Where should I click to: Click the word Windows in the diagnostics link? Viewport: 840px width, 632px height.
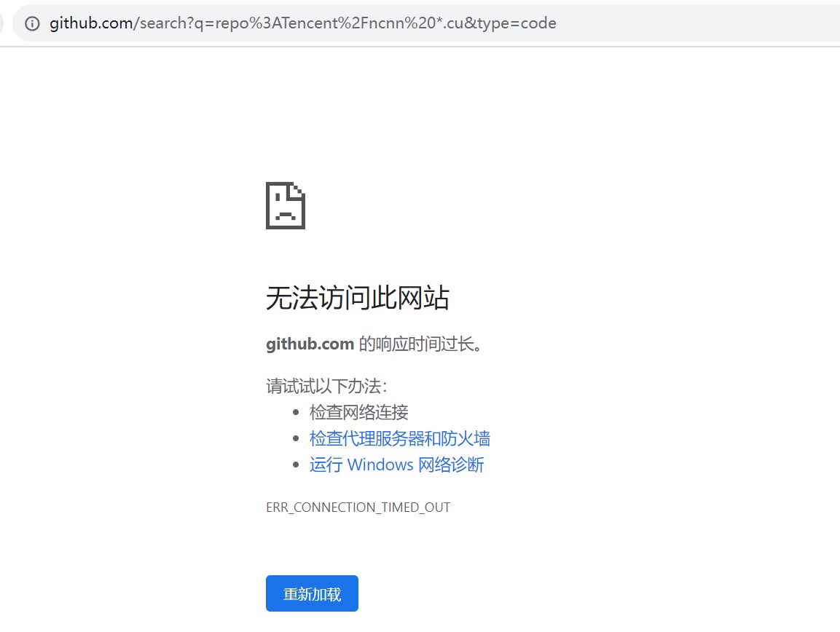[379, 465]
